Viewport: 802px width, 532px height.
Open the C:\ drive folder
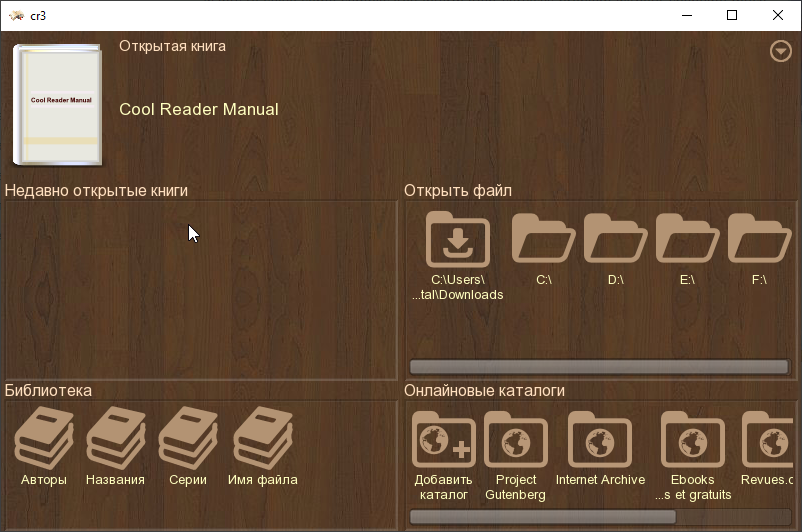pos(544,238)
